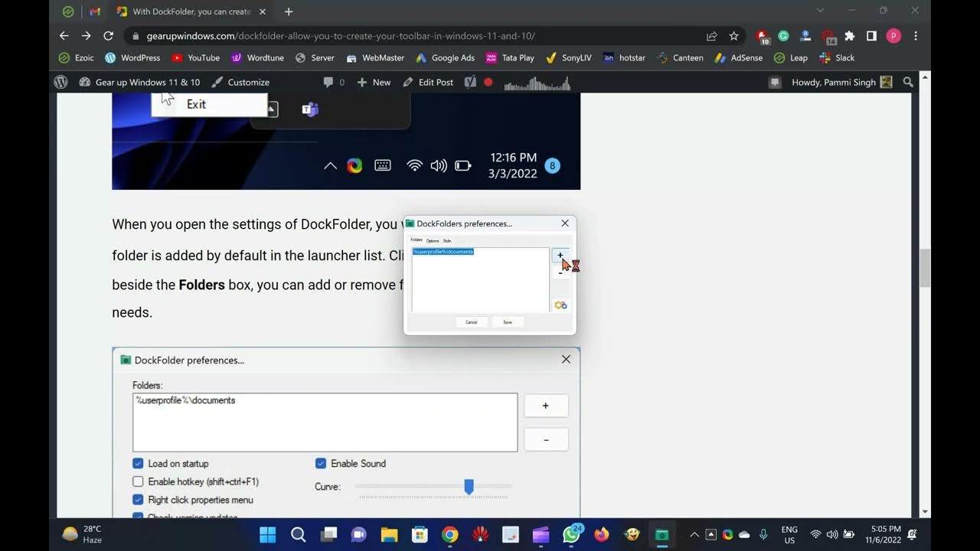Image resolution: width=980 pixels, height=551 pixels.
Task: Bookmark this page with star icon
Action: coord(734,36)
